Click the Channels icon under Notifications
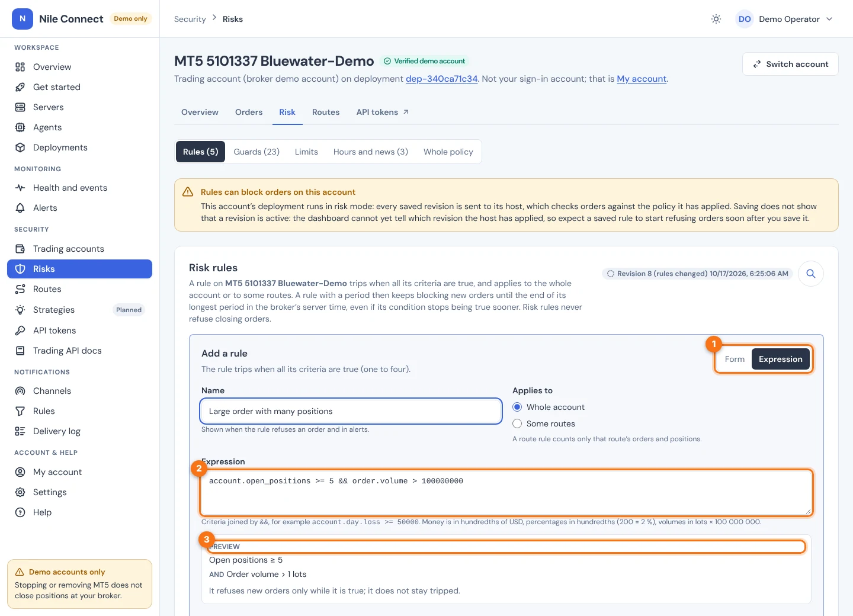Viewport: 853px width, 616px height. pyautogui.click(x=20, y=391)
